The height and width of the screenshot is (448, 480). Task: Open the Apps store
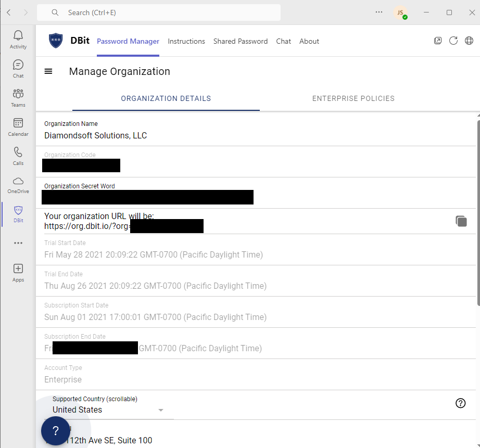click(18, 273)
